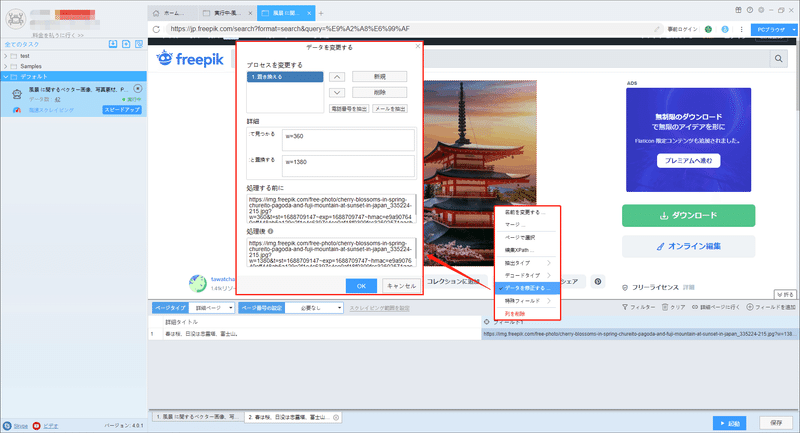Screen dimensions: 800x433
Task: Close the second bottom tab with its X
Action: click(336, 417)
